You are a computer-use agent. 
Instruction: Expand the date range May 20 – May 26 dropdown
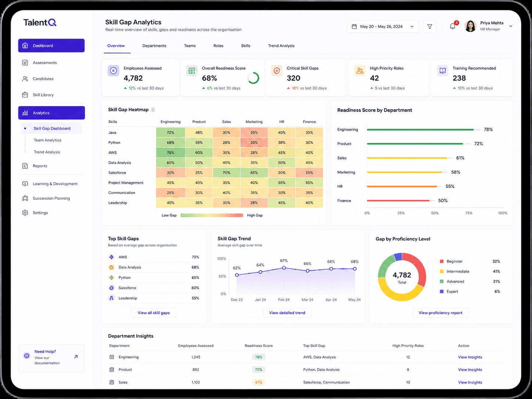(383, 26)
